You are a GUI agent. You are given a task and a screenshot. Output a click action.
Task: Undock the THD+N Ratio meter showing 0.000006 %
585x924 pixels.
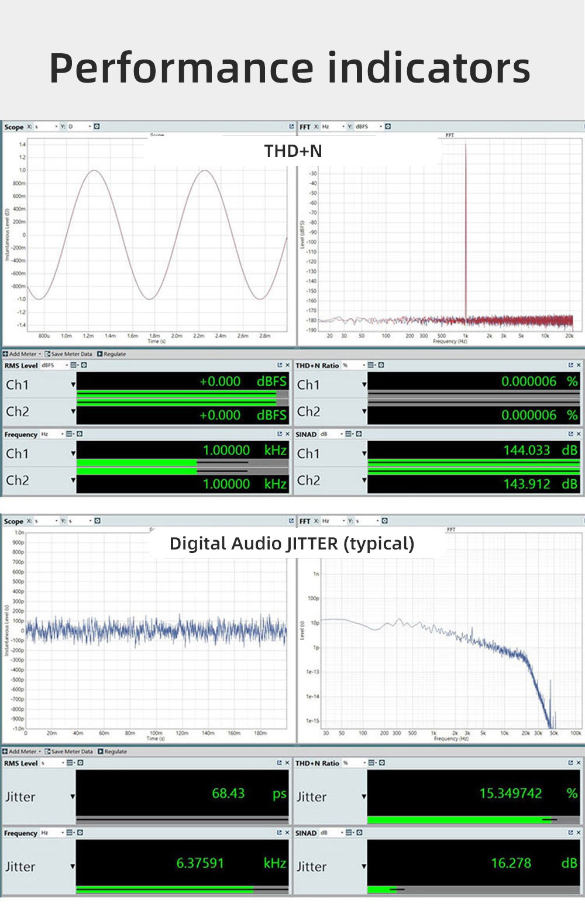570,365
